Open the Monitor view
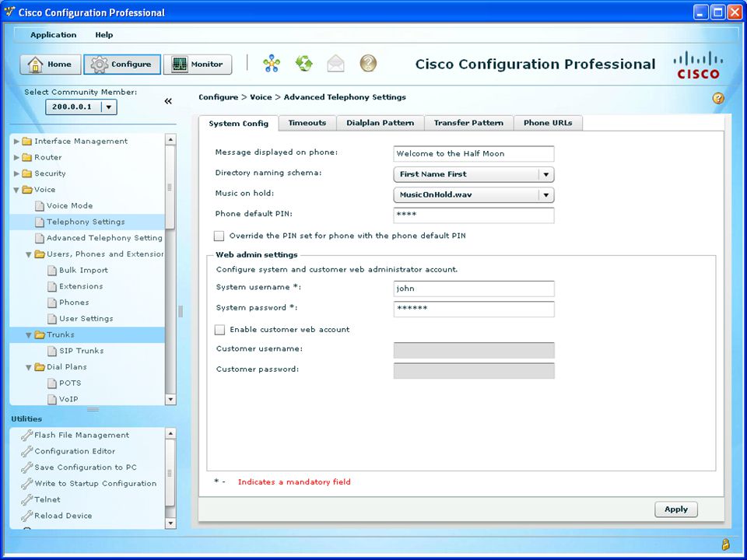747x560 pixels. coord(198,65)
